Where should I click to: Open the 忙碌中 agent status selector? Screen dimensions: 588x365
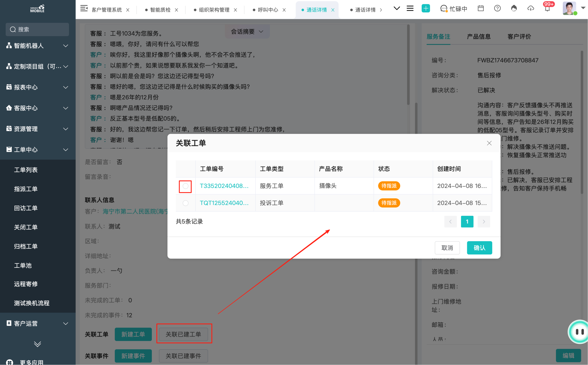point(454,9)
